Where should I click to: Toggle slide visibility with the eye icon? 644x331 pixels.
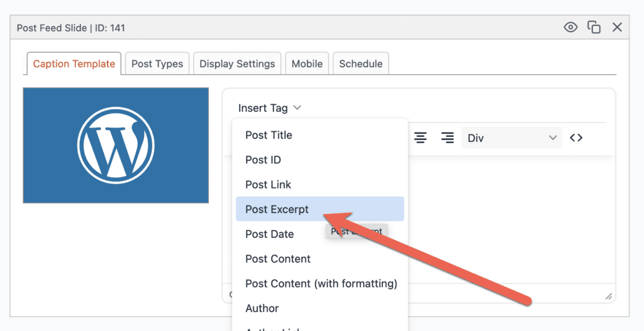570,27
